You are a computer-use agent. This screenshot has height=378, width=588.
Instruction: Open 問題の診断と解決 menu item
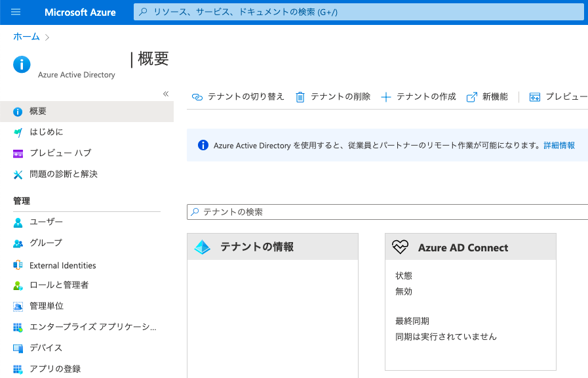coord(87,174)
